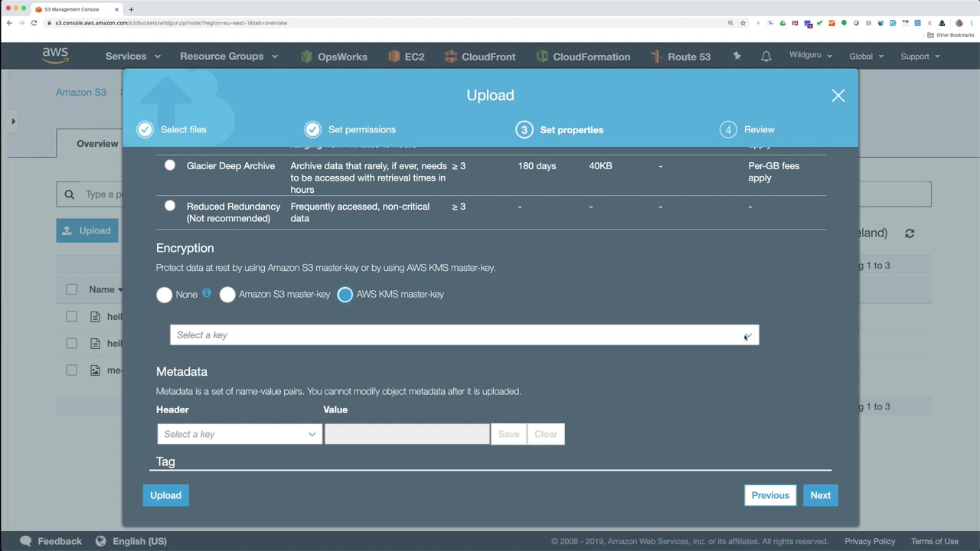Expand the collapsed S3 side navigation arrow
Image resolution: width=980 pixels, height=551 pixels.
[13, 121]
